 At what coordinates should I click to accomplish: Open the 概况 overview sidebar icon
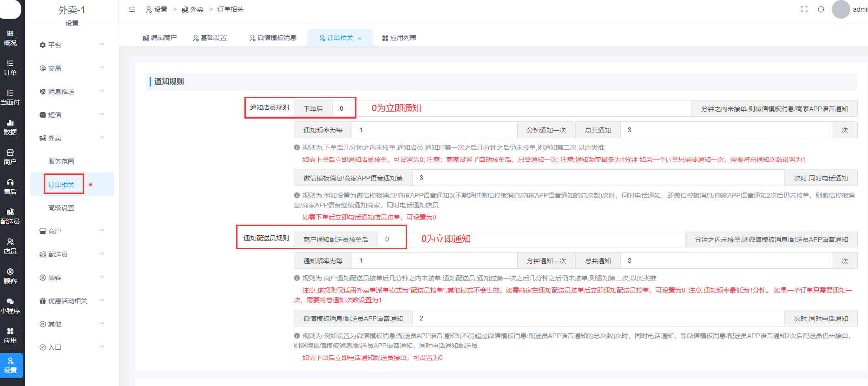point(10,38)
